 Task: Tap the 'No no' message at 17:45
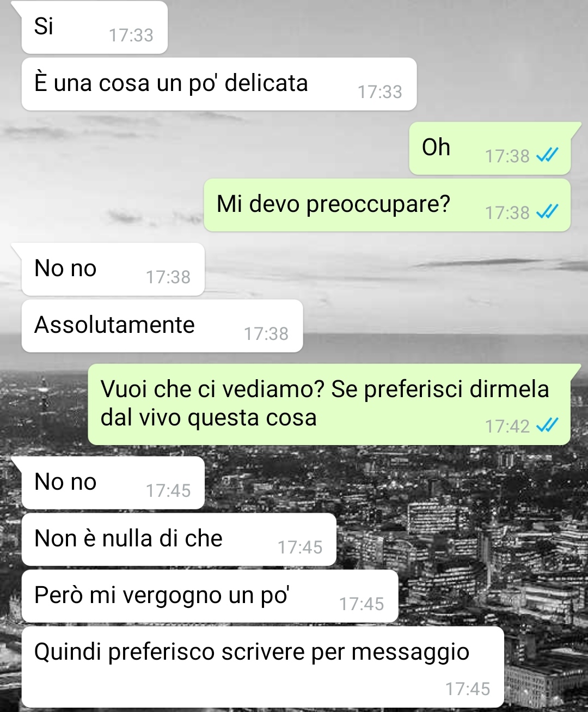(x=113, y=483)
